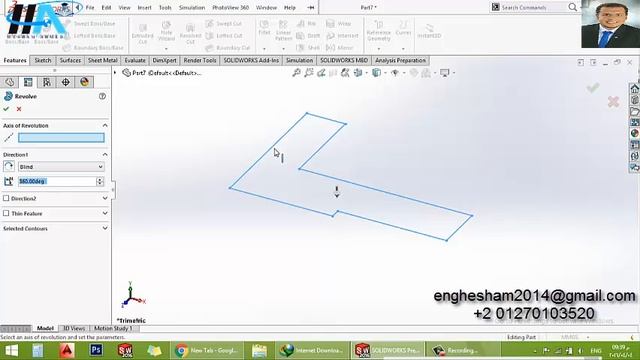
Task: Open the DisplayManager color ball tab
Action: [84, 82]
